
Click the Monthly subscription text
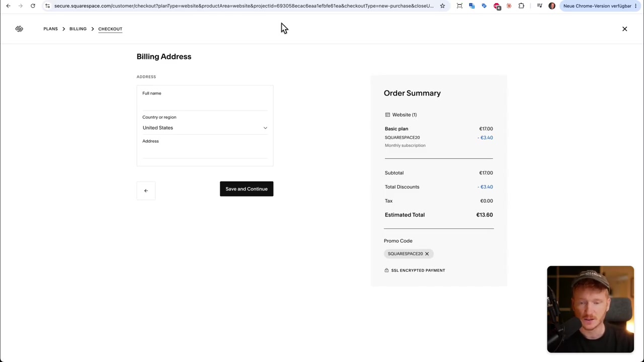pyautogui.click(x=405, y=145)
